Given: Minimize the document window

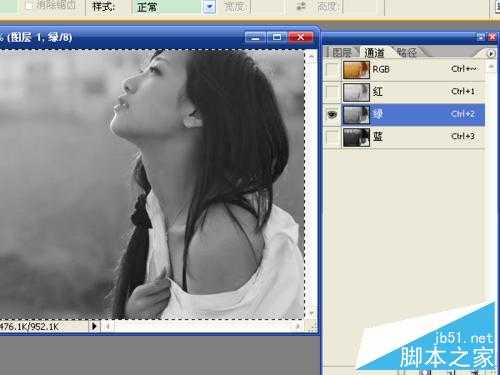Looking at the screenshot, I should click(x=255, y=37).
